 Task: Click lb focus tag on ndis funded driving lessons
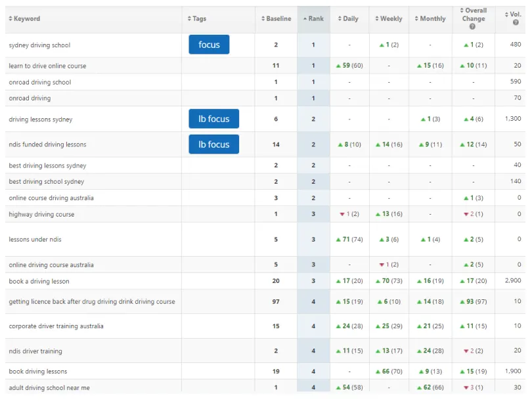[x=213, y=144]
